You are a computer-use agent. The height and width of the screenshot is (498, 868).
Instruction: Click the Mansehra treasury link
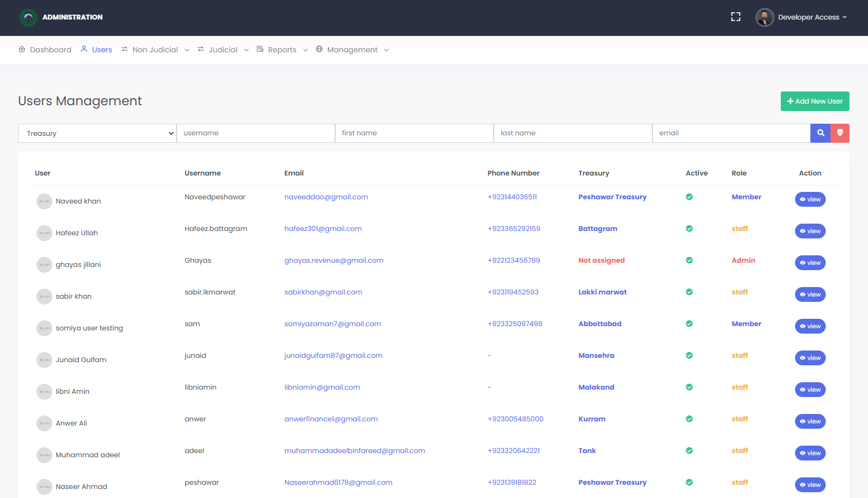tap(596, 356)
